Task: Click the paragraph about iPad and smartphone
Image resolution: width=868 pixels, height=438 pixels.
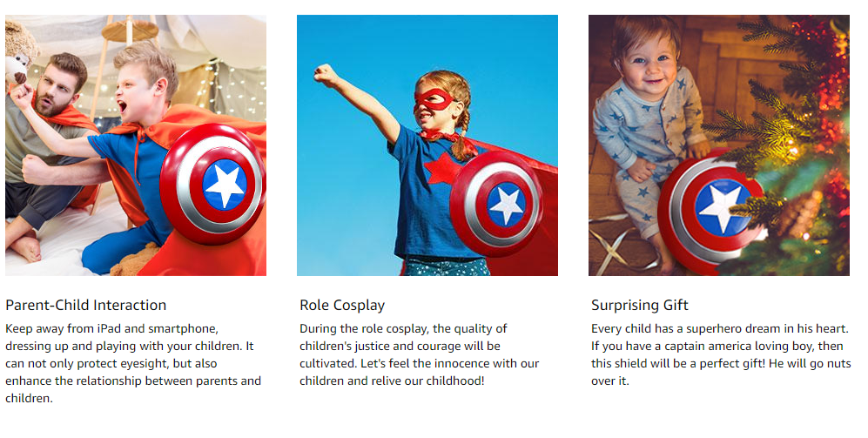Action: point(133,363)
